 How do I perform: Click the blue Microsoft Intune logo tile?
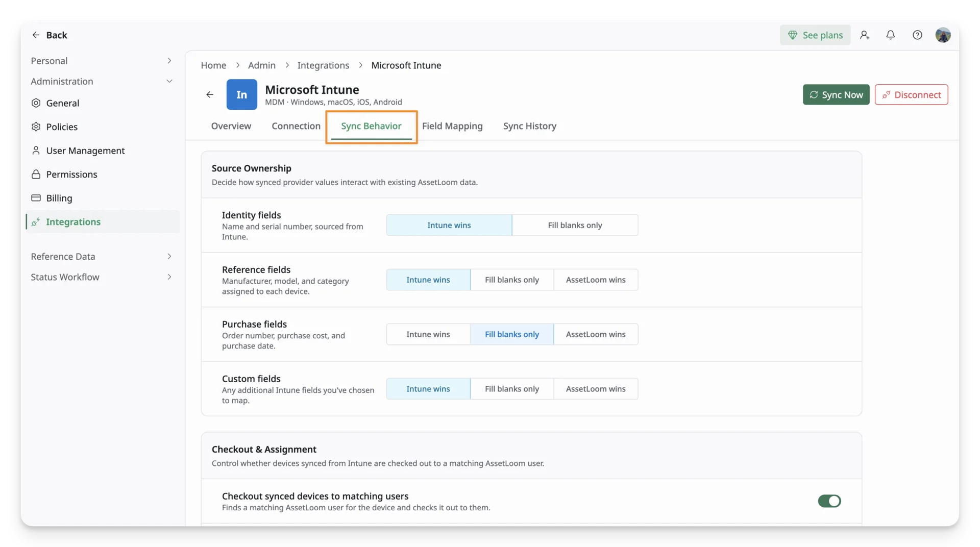[242, 94]
